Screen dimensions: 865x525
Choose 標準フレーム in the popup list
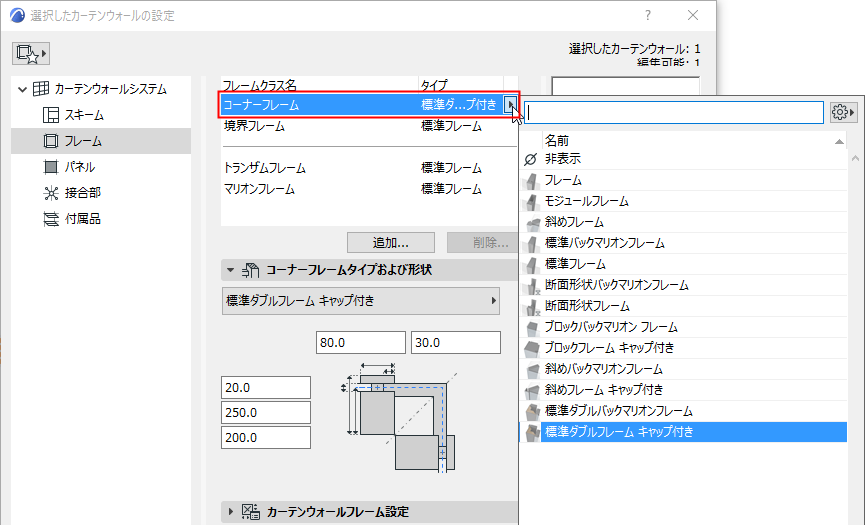pos(683,264)
